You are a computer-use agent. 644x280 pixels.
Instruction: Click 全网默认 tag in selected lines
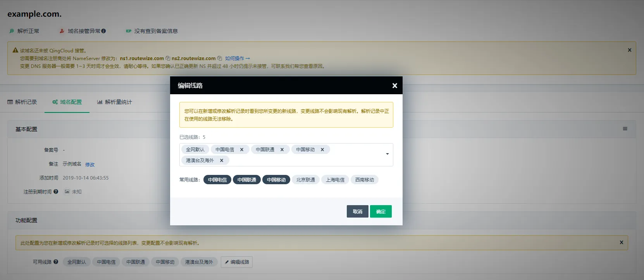pyautogui.click(x=195, y=150)
